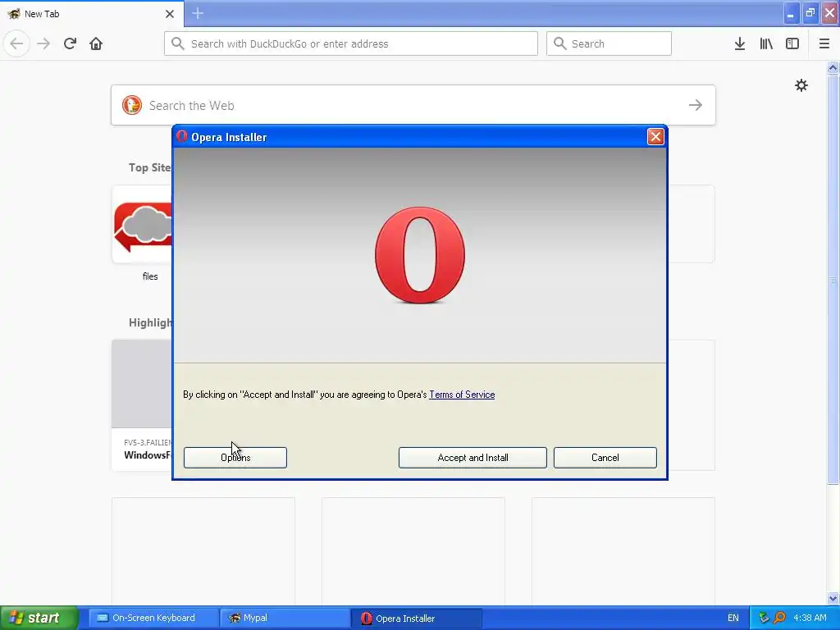Focus the DuckDuckGo address bar
This screenshot has width=840, height=630.
click(351, 43)
